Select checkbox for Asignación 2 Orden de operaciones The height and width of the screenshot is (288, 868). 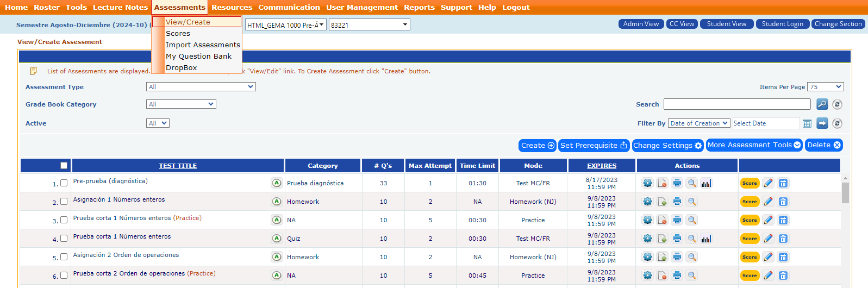click(64, 257)
